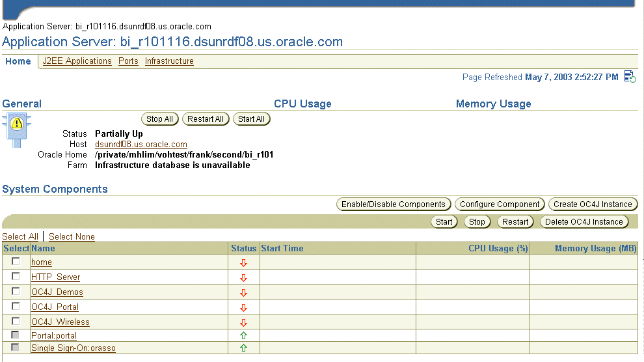Screen dimensions: 644x362
Task: Open the home component link
Action: [x=42, y=262]
